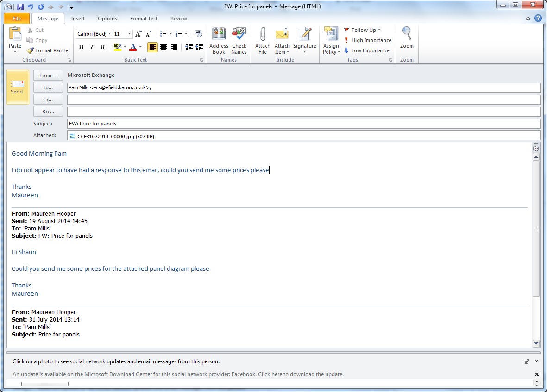Toggle Underline formatting
The image size is (547, 392).
(102, 47)
